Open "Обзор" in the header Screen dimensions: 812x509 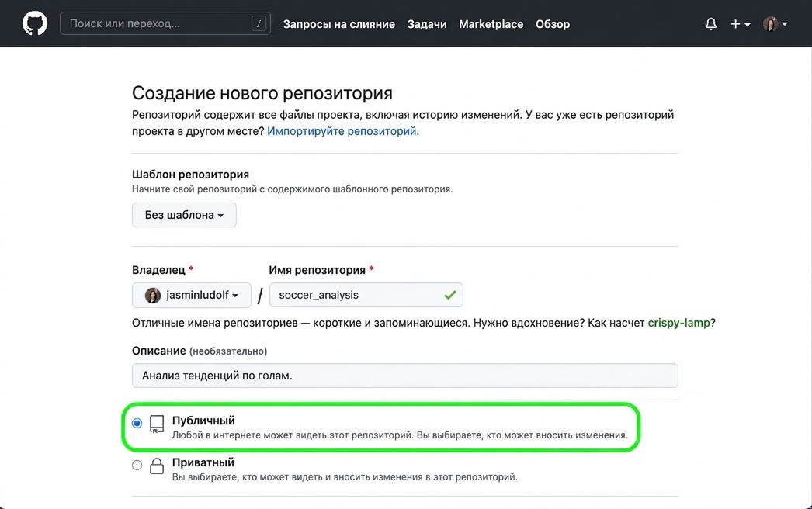[x=553, y=24]
